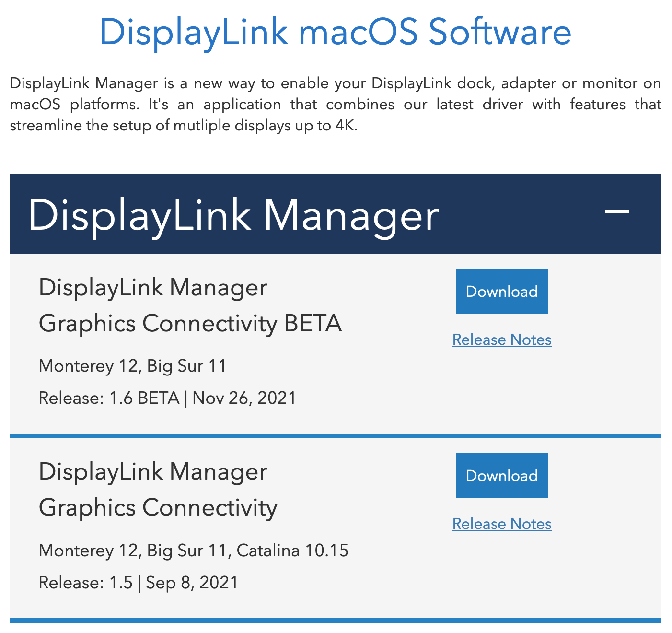Image resolution: width=672 pixels, height=633 pixels.
Task: Open Release Notes for release 1.5
Action: (x=502, y=524)
